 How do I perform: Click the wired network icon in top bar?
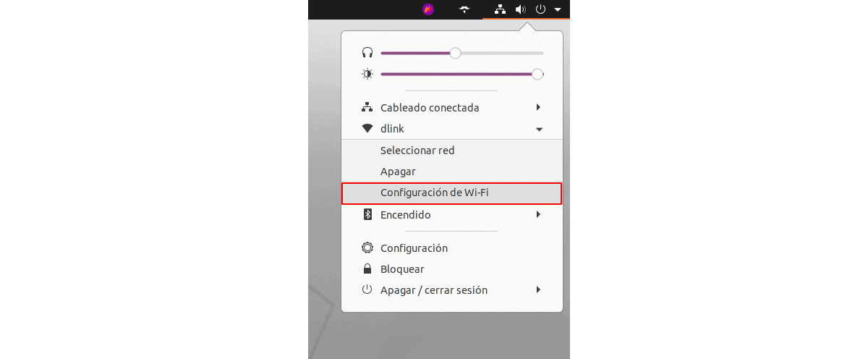point(499,9)
